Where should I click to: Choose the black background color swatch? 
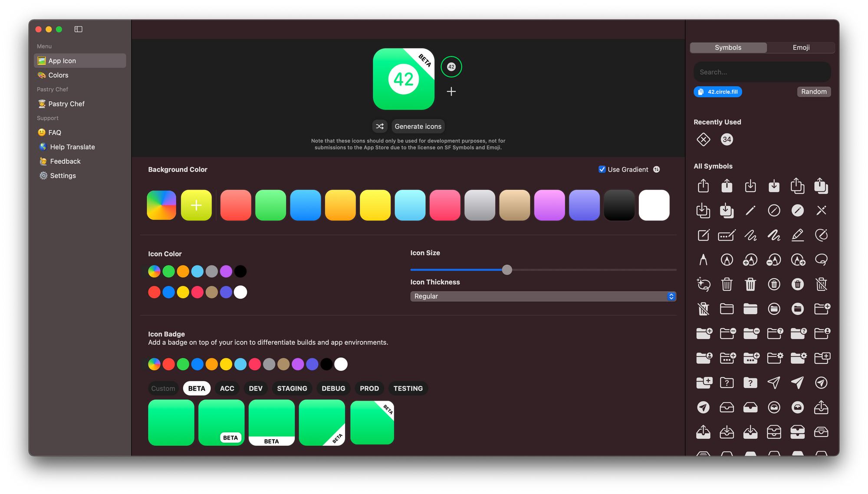pyautogui.click(x=619, y=205)
